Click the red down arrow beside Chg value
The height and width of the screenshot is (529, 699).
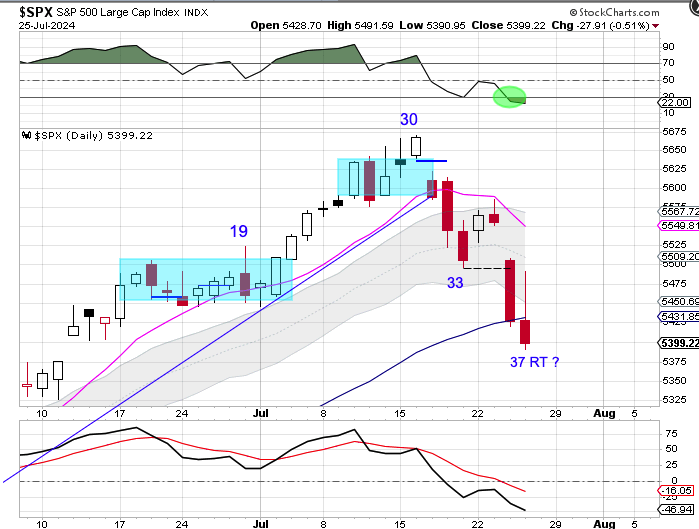[x=655, y=26]
